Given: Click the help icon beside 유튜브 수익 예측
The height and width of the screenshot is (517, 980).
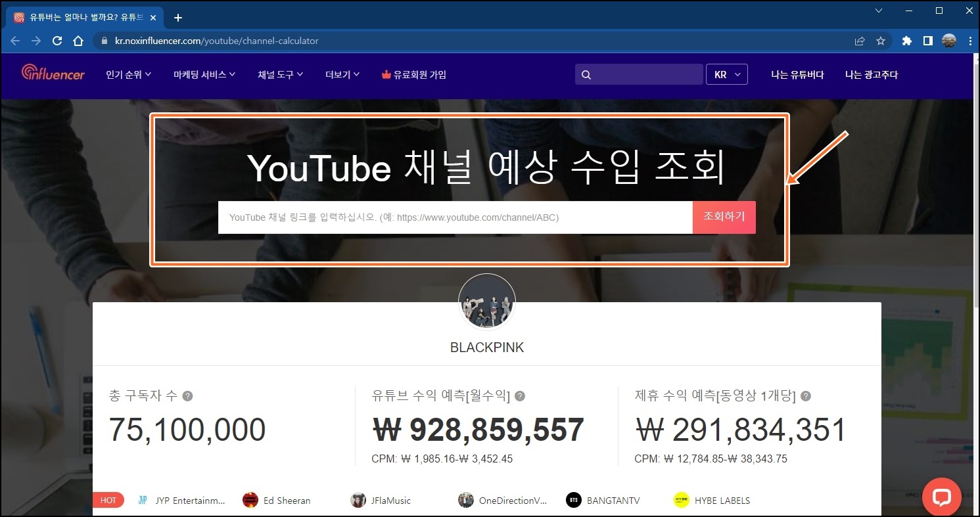Looking at the screenshot, I should (520, 396).
